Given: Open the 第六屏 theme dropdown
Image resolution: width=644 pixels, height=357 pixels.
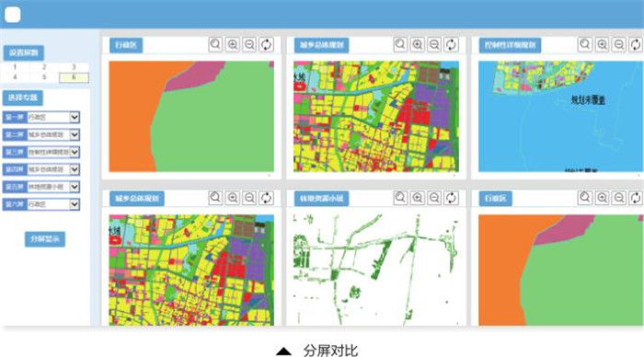Looking at the screenshot, I should pyautogui.click(x=75, y=204).
